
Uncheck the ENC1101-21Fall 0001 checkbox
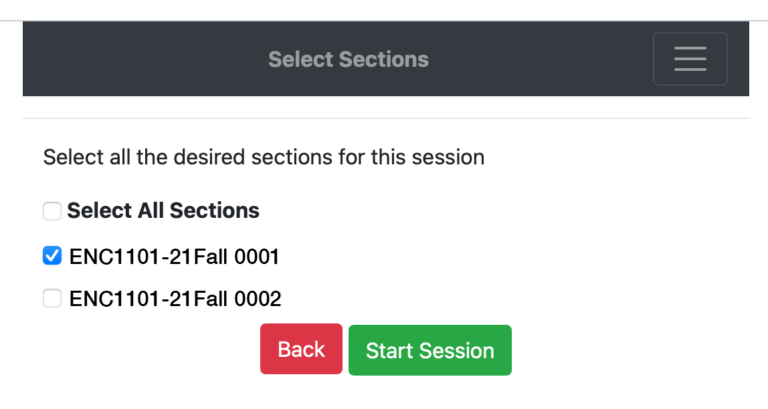click(52, 256)
